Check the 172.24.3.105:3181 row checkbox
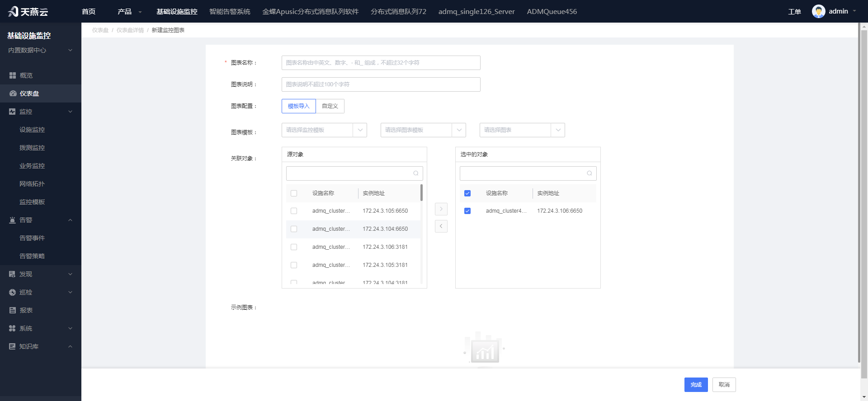 [x=294, y=265]
